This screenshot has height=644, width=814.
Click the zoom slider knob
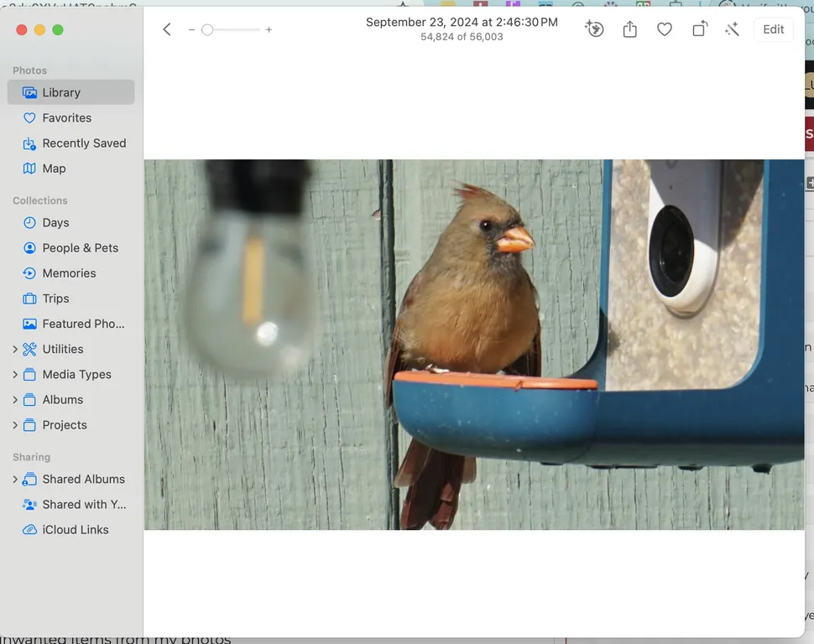coord(207,30)
